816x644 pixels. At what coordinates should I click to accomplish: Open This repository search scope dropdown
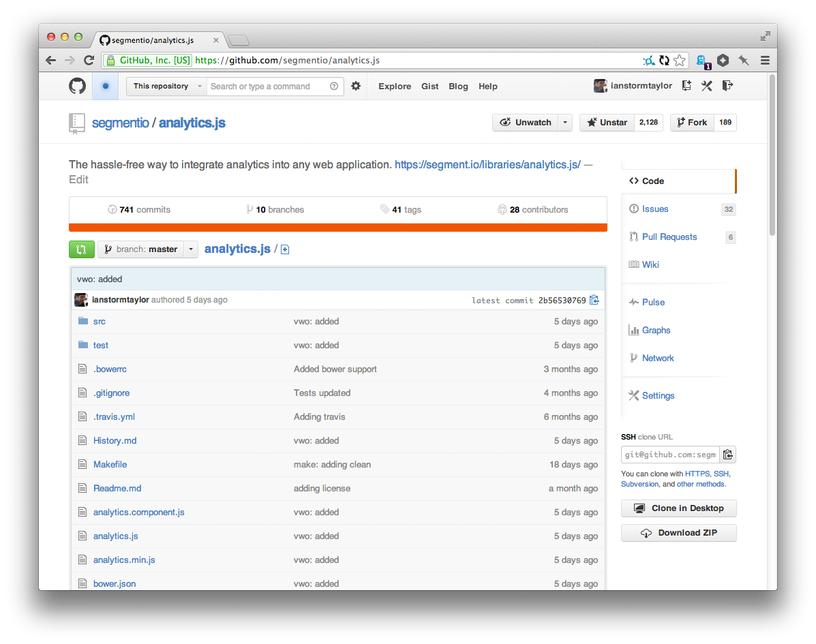tap(166, 87)
